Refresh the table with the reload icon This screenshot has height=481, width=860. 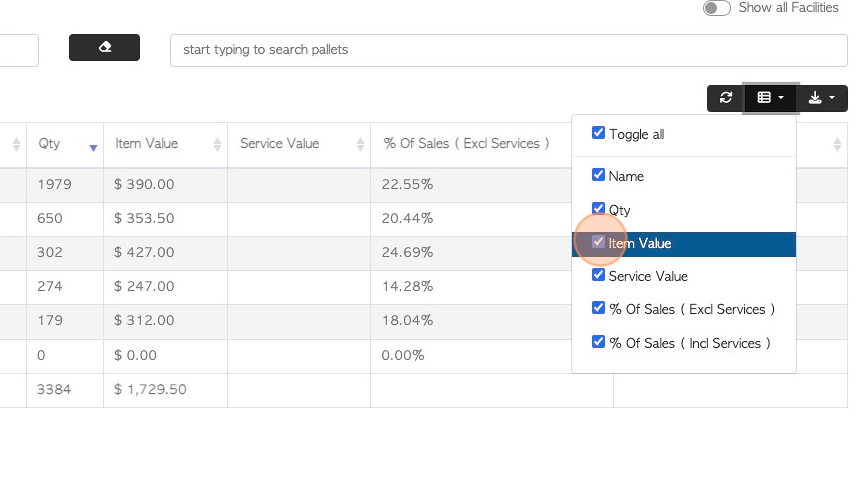pyautogui.click(x=726, y=98)
